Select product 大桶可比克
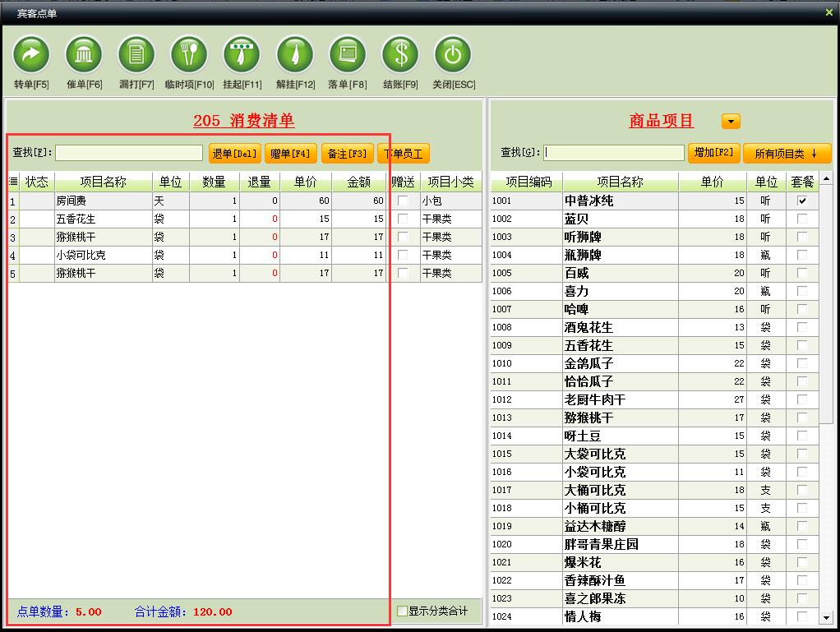Image resolution: width=840 pixels, height=632 pixels. tap(654, 490)
